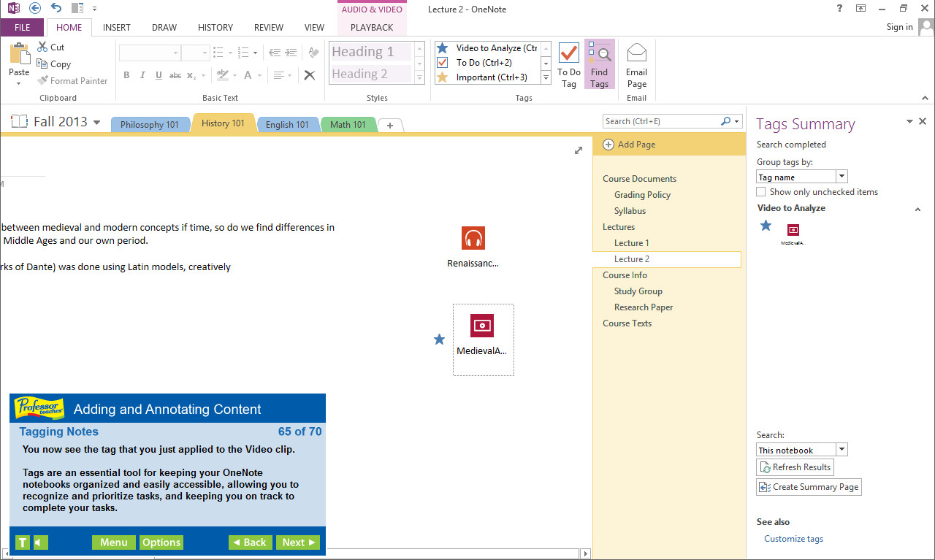Viewport: 935px width, 560px height.
Task: Toggle underline formatting
Action: click(159, 74)
